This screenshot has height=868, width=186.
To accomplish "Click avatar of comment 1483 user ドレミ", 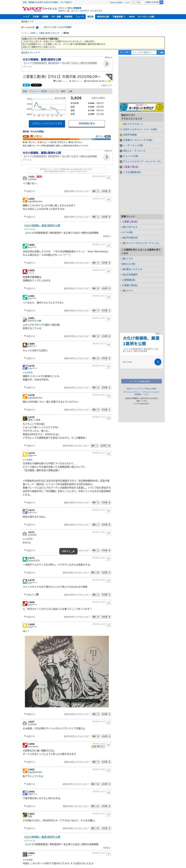I will [x=25, y=272].
